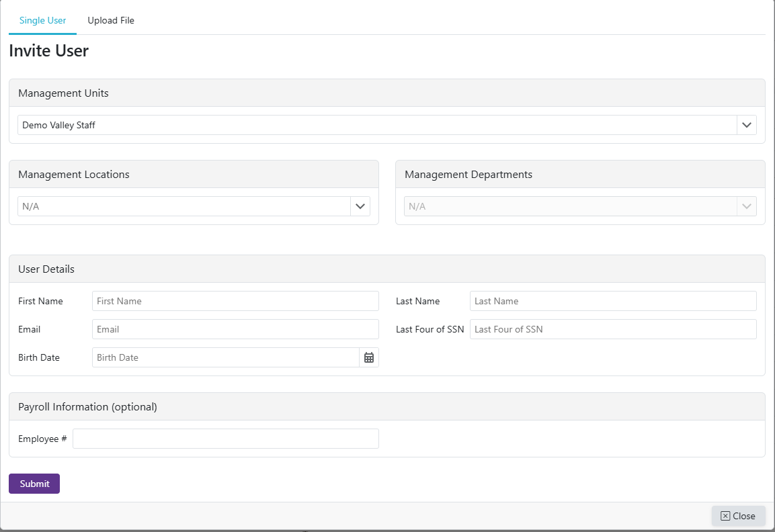
Task: Expand the Management Units dropdown arrow
Action: pyautogui.click(x=747, y=125)
